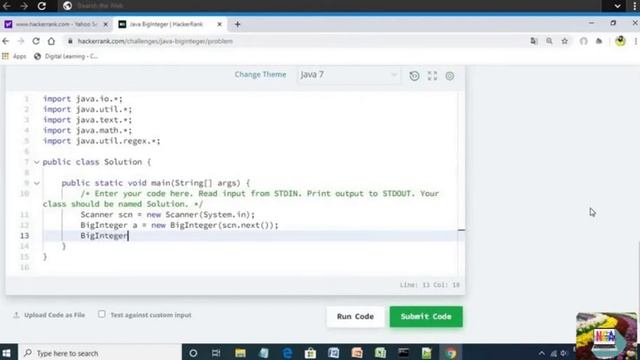Switch to Chrome on the taskbar

tap(450, 353)
